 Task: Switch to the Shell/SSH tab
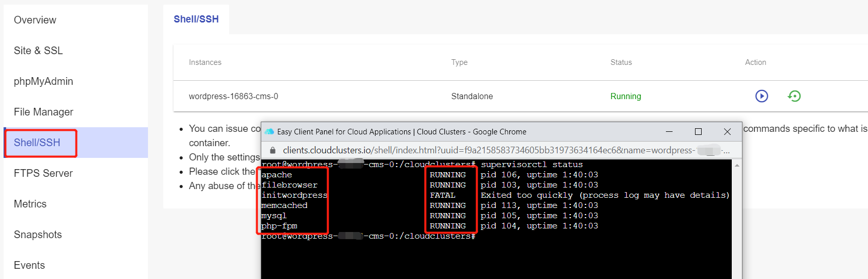point(196,19)
